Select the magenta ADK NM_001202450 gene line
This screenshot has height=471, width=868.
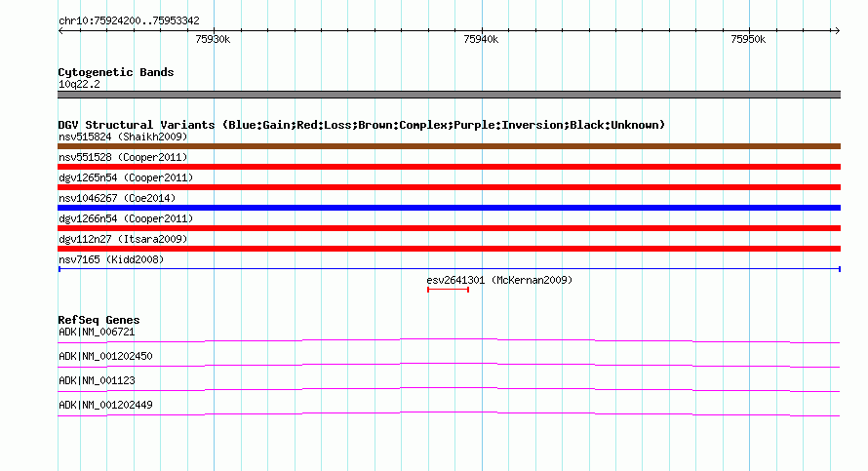point(449,365)
